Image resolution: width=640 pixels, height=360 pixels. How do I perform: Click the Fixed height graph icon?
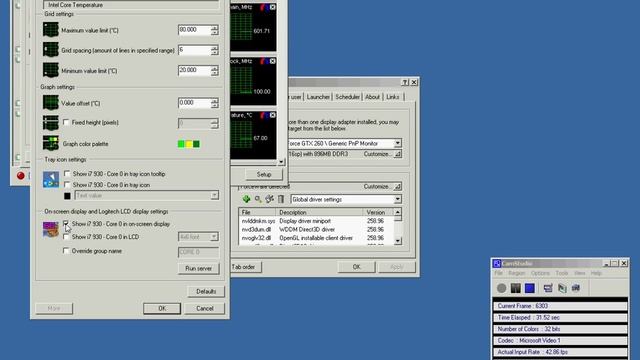[x=51, y=122]
